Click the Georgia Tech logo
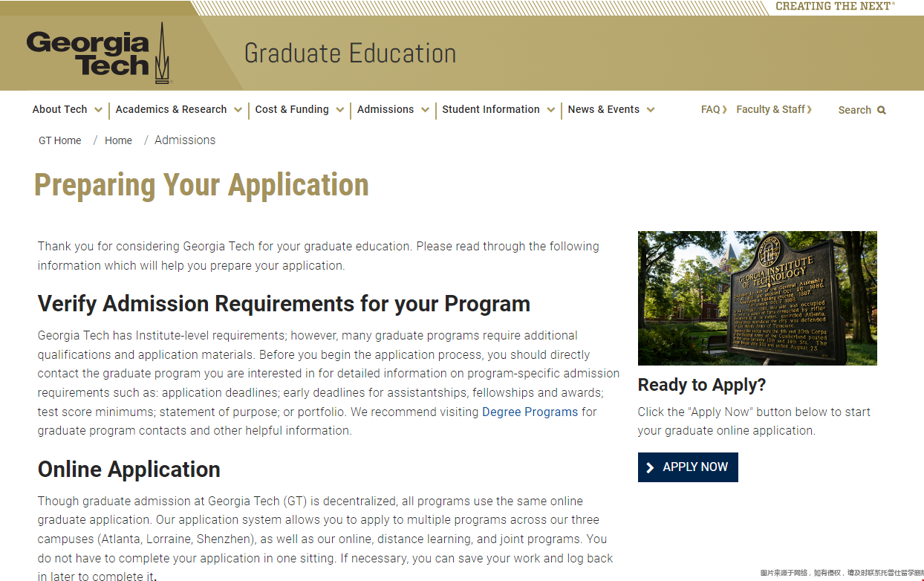 pyautogui.click(x=99, y=53)
